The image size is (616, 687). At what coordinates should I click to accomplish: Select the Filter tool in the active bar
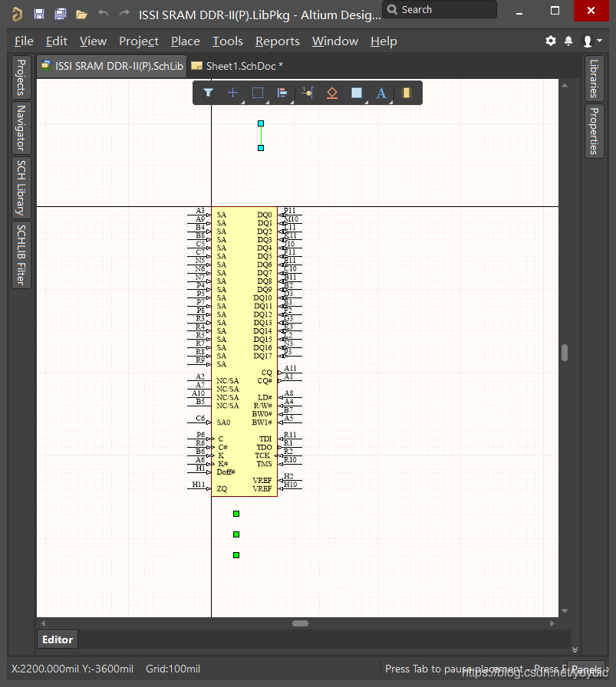pyautogui.click(x=208, y=93)
